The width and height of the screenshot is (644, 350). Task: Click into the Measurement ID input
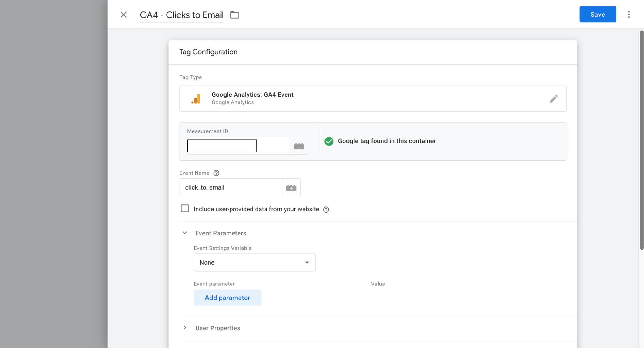(222, 146)
